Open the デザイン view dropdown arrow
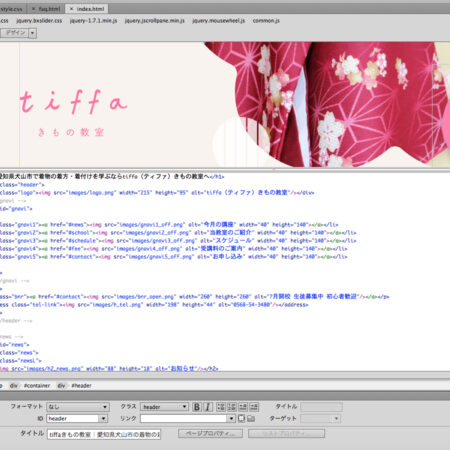The width and height of the screenshot is (450, 450). (x=32, y=33)
